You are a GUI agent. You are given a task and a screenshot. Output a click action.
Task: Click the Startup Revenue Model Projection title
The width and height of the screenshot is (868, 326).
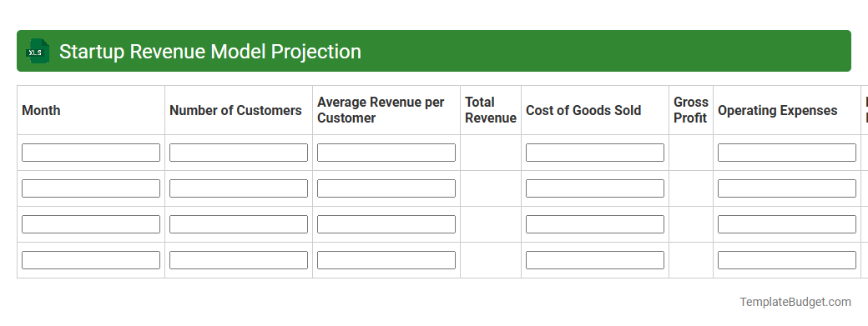pos(209,52)
